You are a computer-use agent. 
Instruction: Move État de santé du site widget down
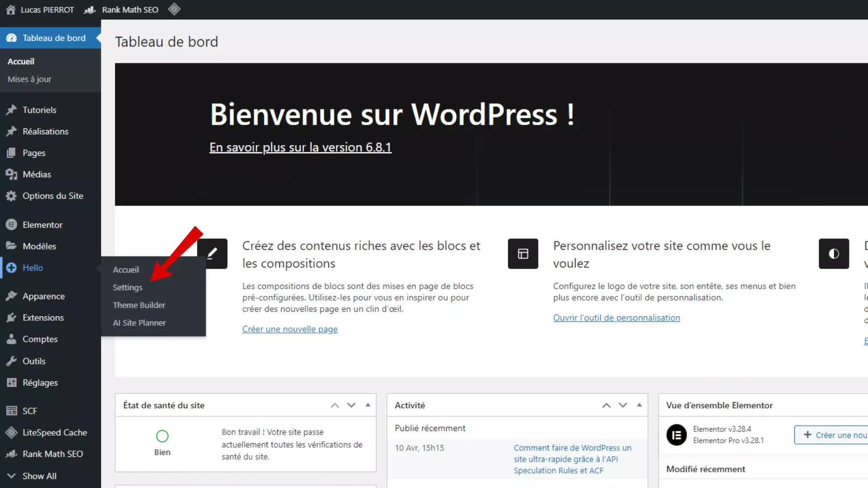pyautogui.click(x=351, y=405)
